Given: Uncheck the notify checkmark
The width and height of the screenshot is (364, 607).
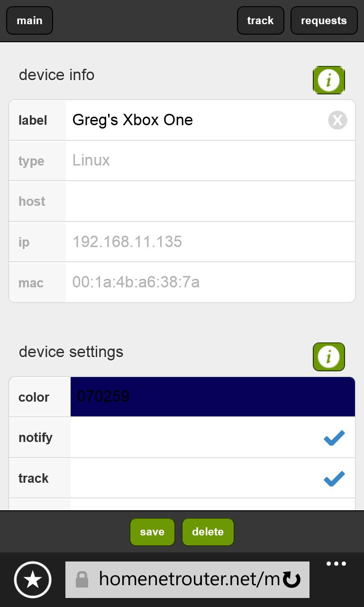Looking at the screenshot, I should pos(334,438).
